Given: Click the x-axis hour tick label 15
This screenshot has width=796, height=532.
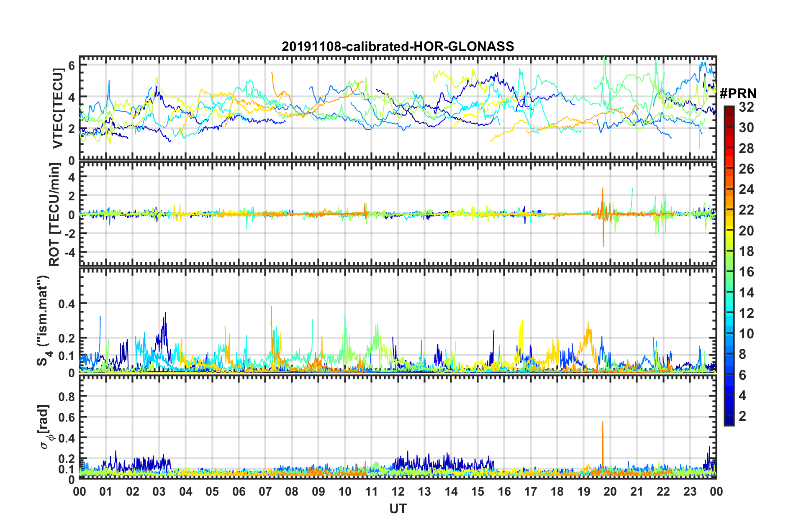Looking at the screenshot, I should (478, 491).
